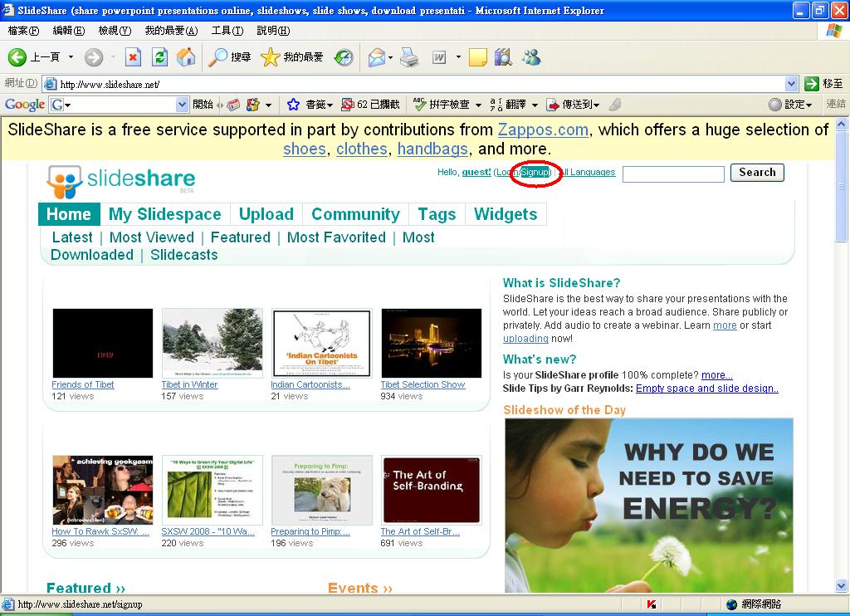The height and width of the screenshot is (616, 850).
Task: Launch the Messenger people icon
Action: tap(531, 57)
